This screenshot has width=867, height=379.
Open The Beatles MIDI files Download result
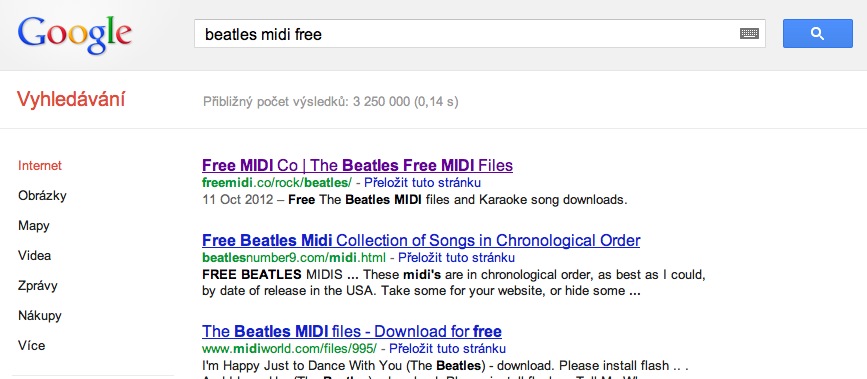pos(352,331)
